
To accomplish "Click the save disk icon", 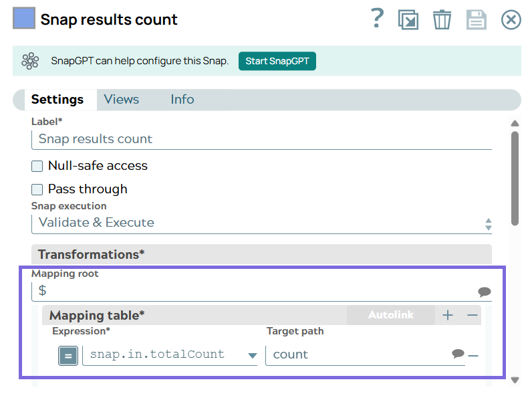I will coord(476,19).
